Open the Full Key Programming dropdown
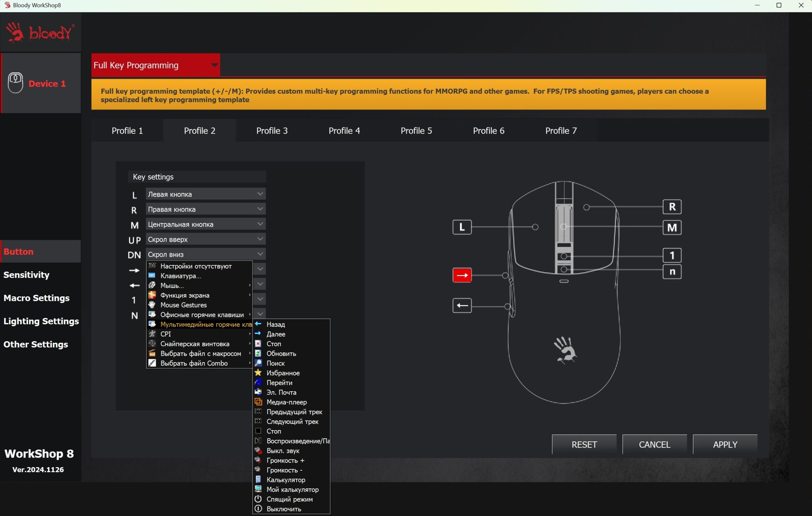The image size is (812, 516). coord(155,65)
